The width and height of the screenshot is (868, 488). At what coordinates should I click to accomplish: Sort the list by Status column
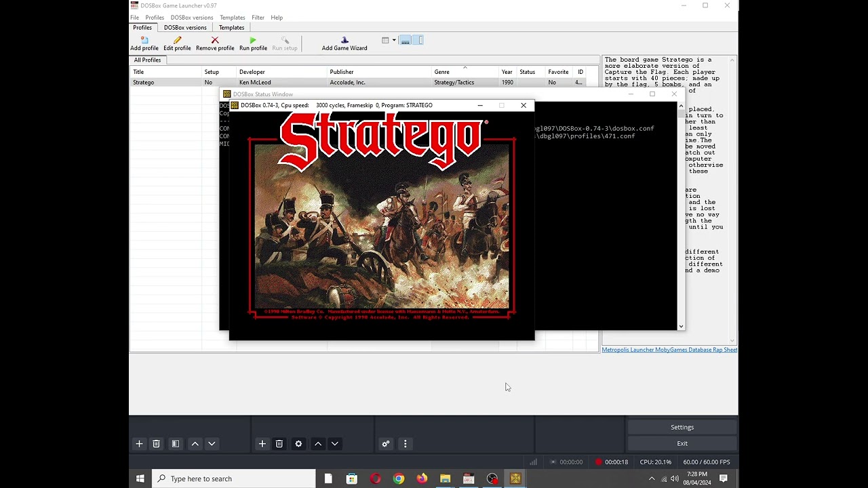(531, 72)
